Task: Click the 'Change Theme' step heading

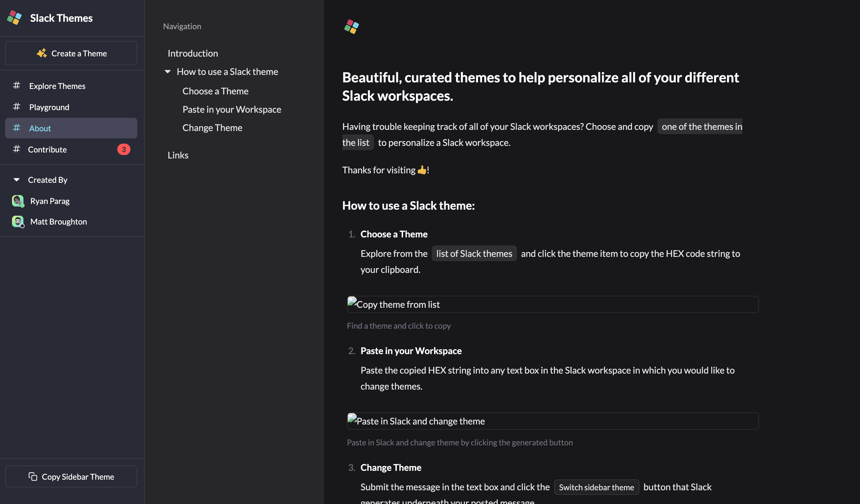Action: [x=391, y=467]
